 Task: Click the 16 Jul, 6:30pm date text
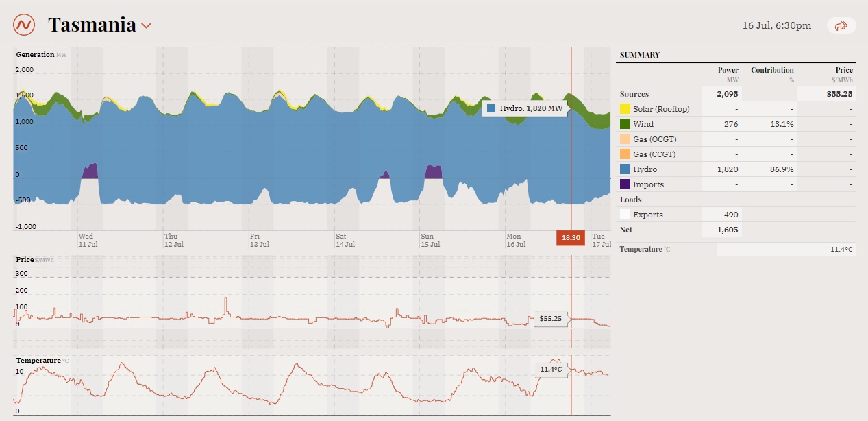(x=777, y=25)
